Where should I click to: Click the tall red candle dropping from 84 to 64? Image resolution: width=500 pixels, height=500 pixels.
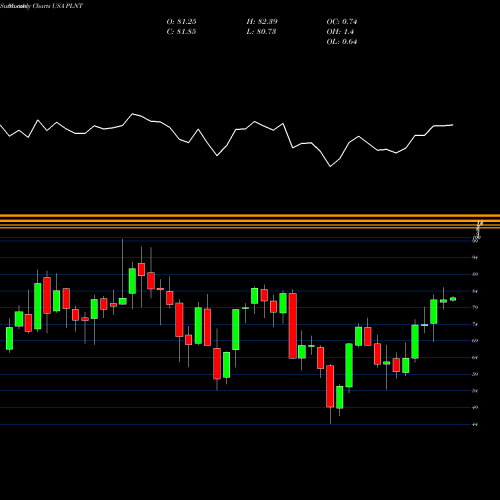[x=292, y=326]
